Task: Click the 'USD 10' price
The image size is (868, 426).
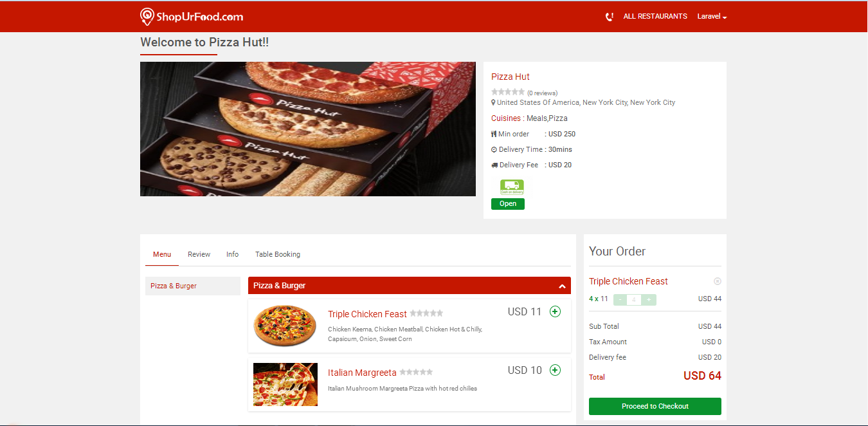Action: point(525,370)
